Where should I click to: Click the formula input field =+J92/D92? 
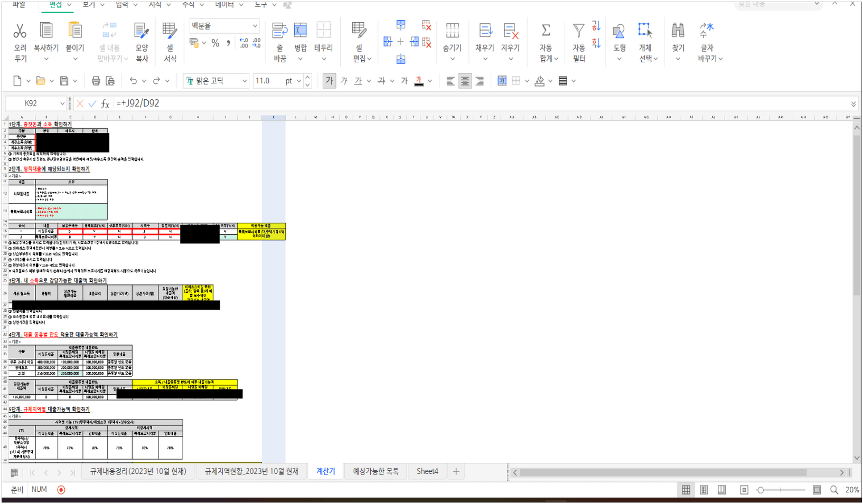481,103
